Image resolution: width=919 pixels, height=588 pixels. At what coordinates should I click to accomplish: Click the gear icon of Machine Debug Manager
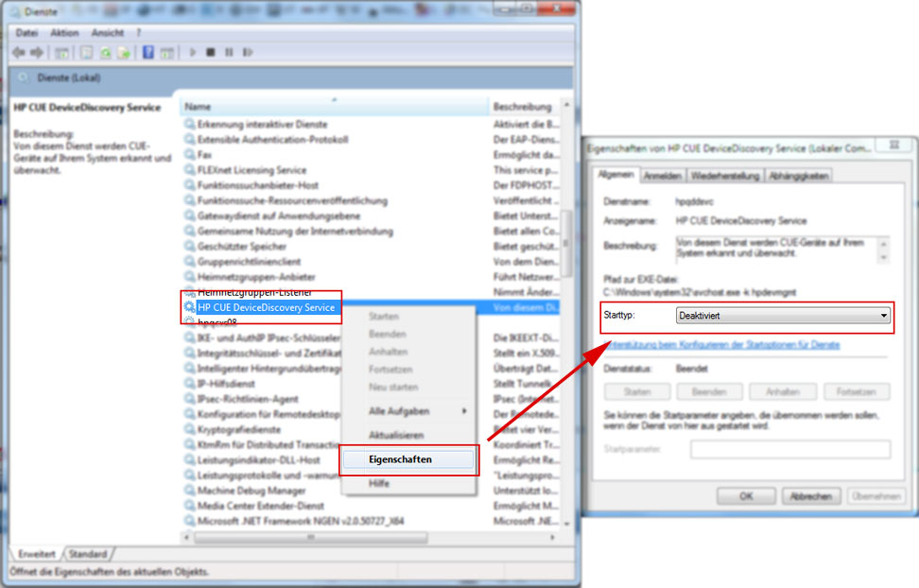[x=189, y=490]
